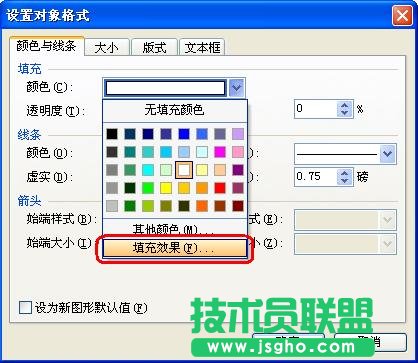Choose the peach tan swatch
Screen dimensions: 418x363
(220, 170)
